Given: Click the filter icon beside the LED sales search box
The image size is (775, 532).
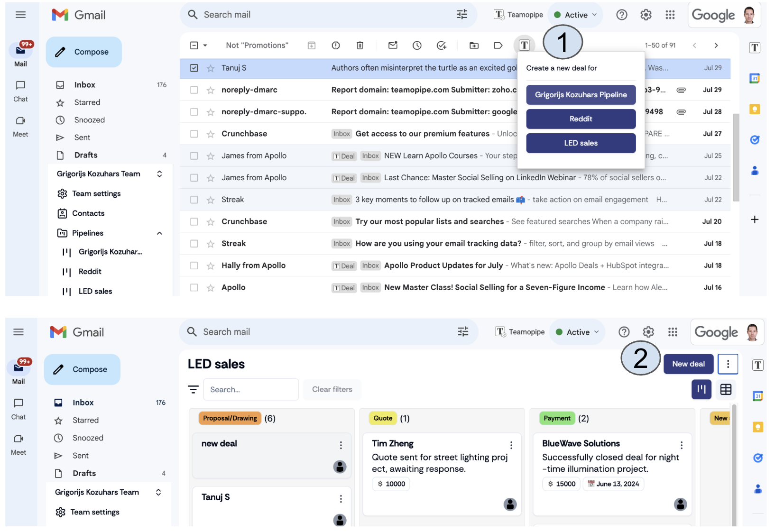Looking at the screenshot, I should click(193, 390).
